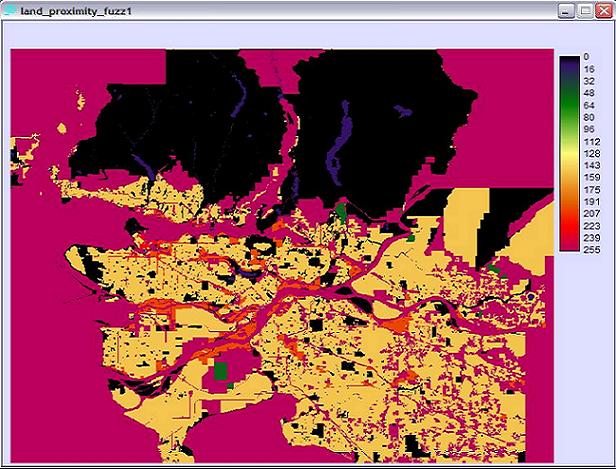Close the land_proximity_fuzz1 map window
Screen dimensions: 616x469
(602, 9)
